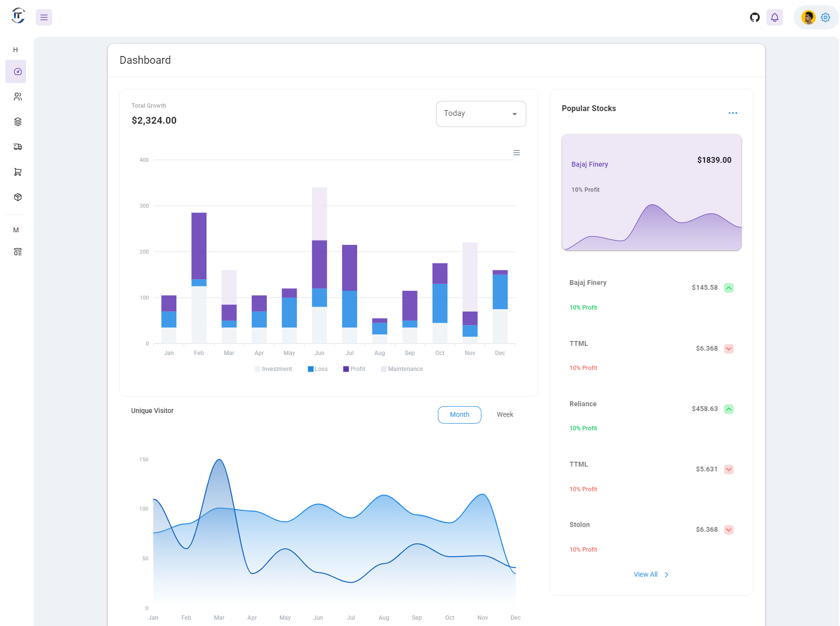This screenshot has width=840, height=626.
Task: Toggle Profit series in chart legend
Action: pyautogui.click(x=354, y=369)
